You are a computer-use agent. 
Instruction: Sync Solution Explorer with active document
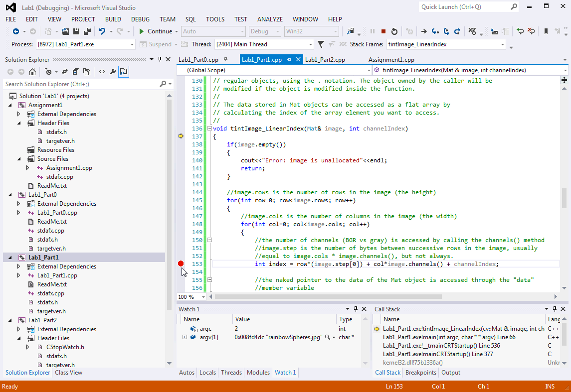[64, 71]
